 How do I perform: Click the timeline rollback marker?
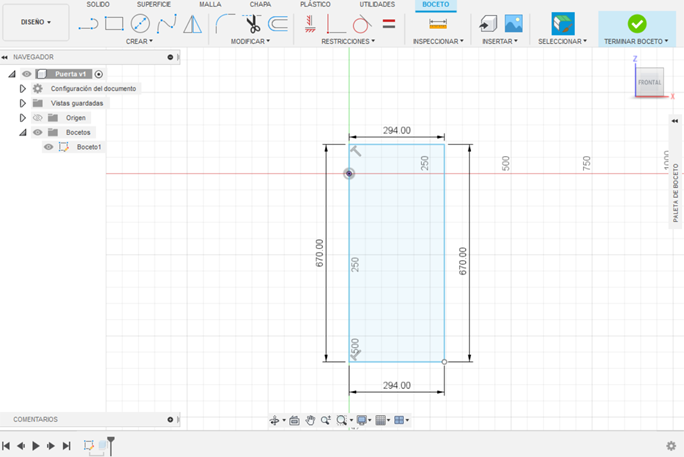[111, 446]
